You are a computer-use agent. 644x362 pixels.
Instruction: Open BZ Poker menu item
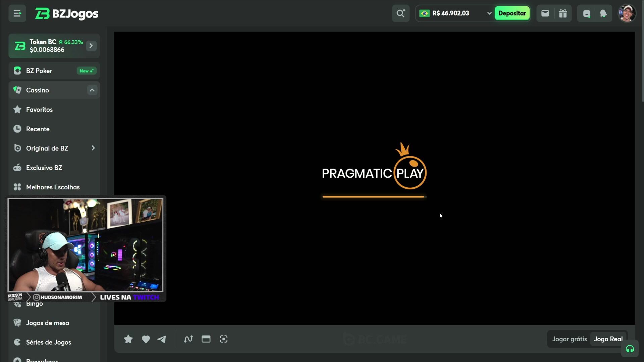pyautogui.click(x=54, y=71)
